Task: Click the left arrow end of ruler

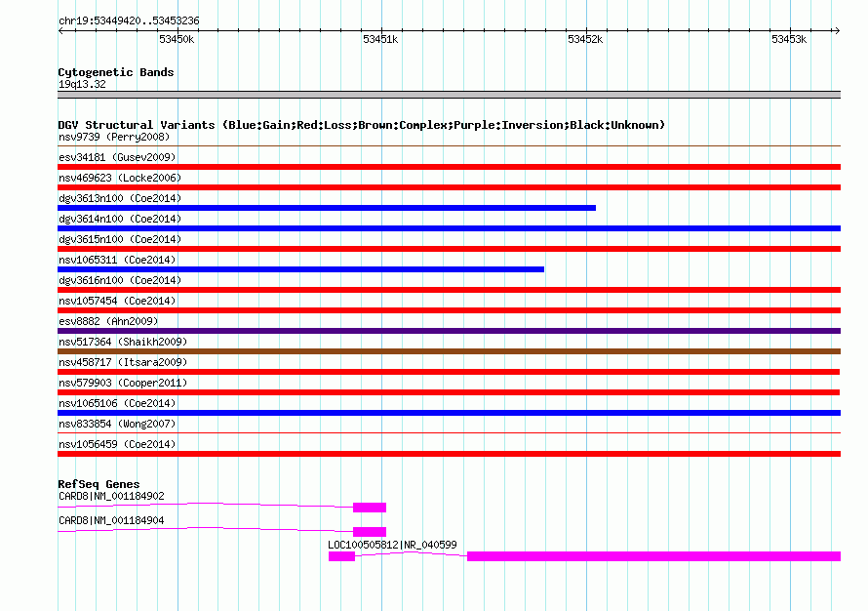Action: (x=60, y=30)
